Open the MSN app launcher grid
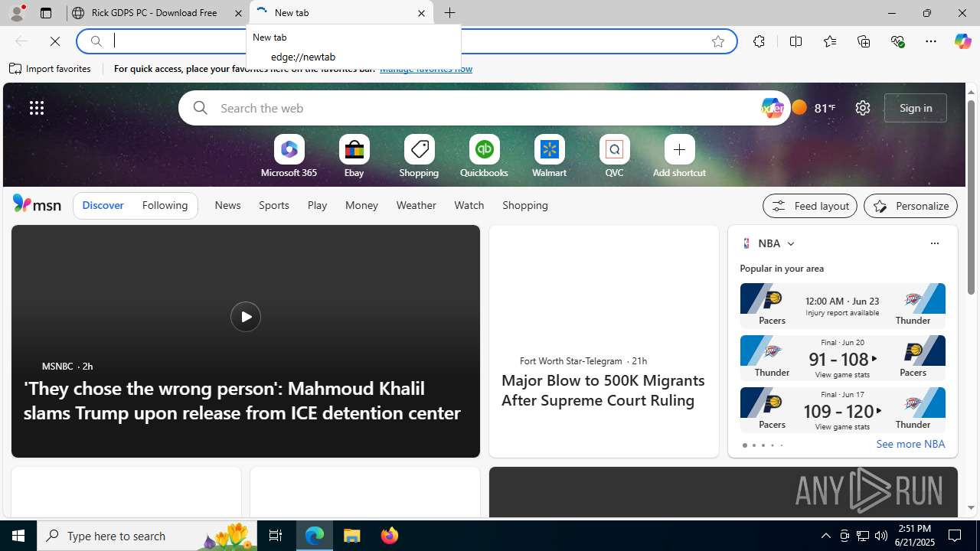The image size is (980, 551). pyautogui.click(x=37, y=108)
